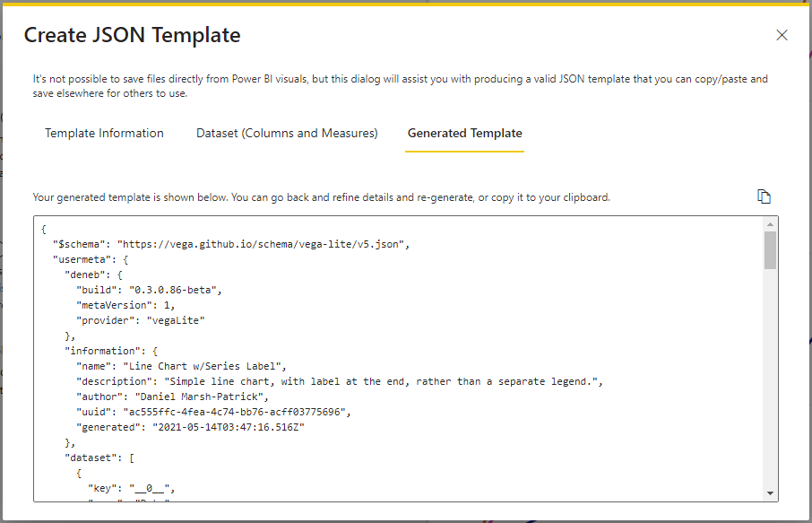
Task: Click the "$schema" line in template
Action: coord(231,244)
